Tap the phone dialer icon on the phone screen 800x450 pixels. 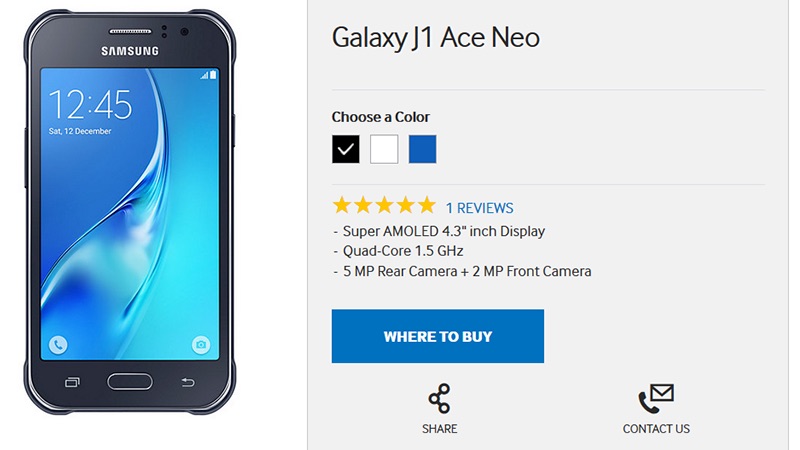pos(58,345)
